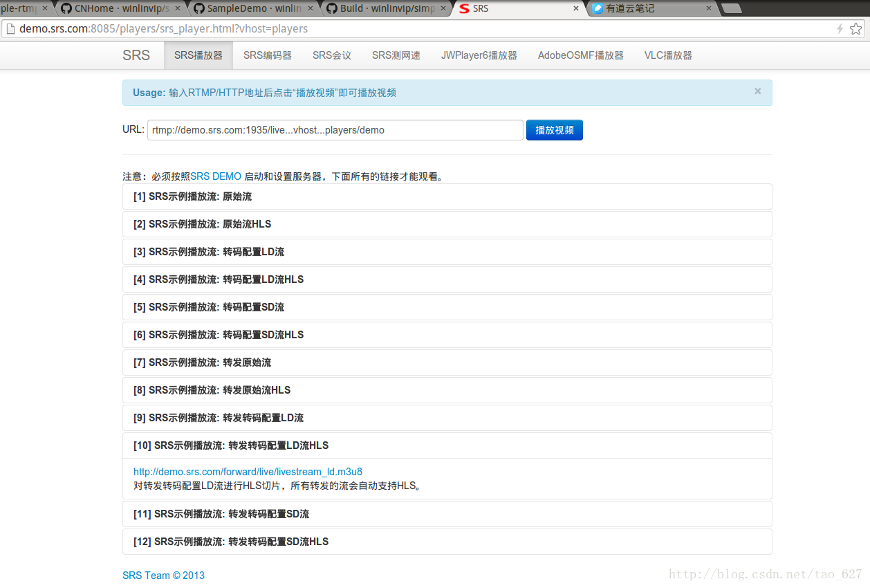Click the SRS Team © 2013 footer link
This screenshot has height=588, width=870.
point(163,576)
